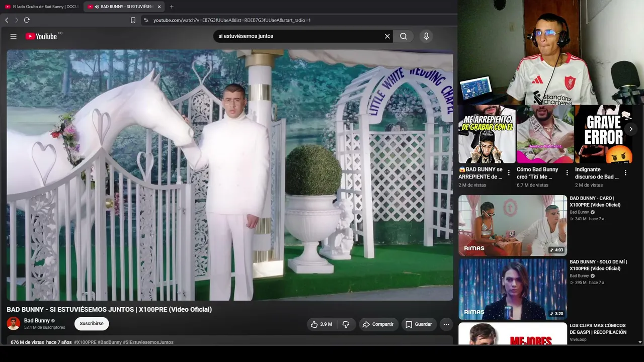Open the Cómo Bad Bunny creó short thumbnail
Screen dimensions: 644x362
point(545,134)
